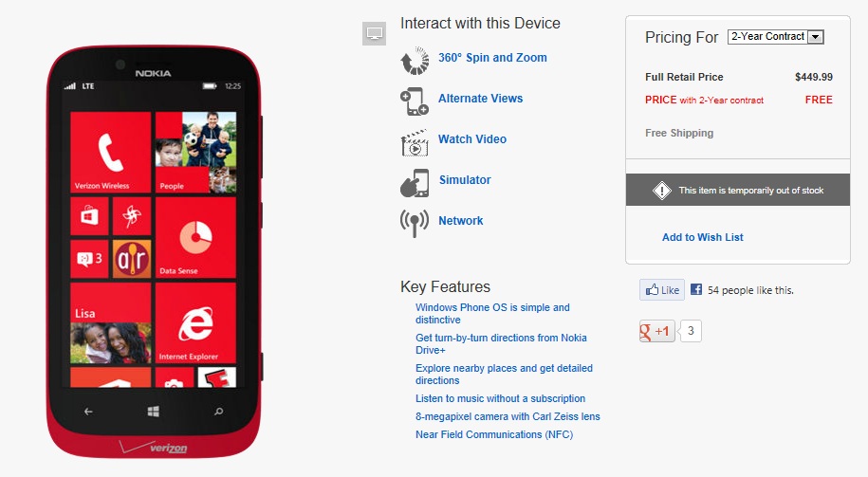
Task: Open the 2-Year Contract pricing dropdown
Action: click(x=775, y=37)
